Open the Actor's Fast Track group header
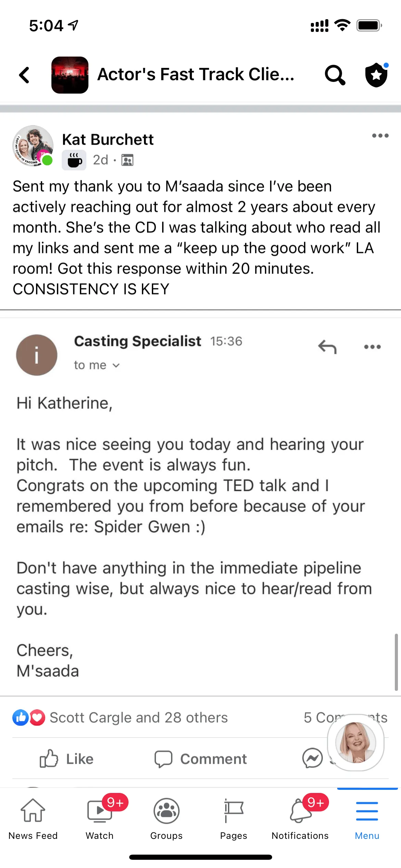 tap(195, 75)
